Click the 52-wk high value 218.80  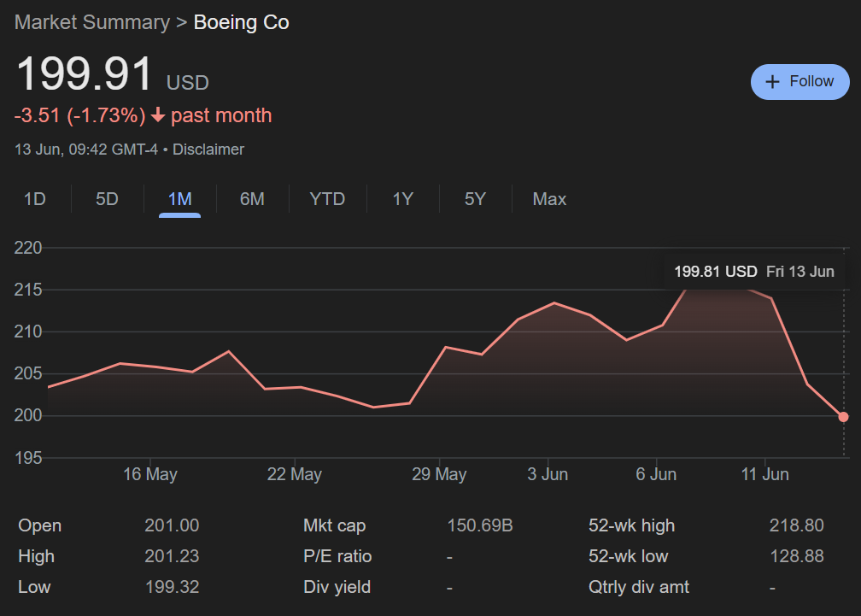[x=796, y=525]
